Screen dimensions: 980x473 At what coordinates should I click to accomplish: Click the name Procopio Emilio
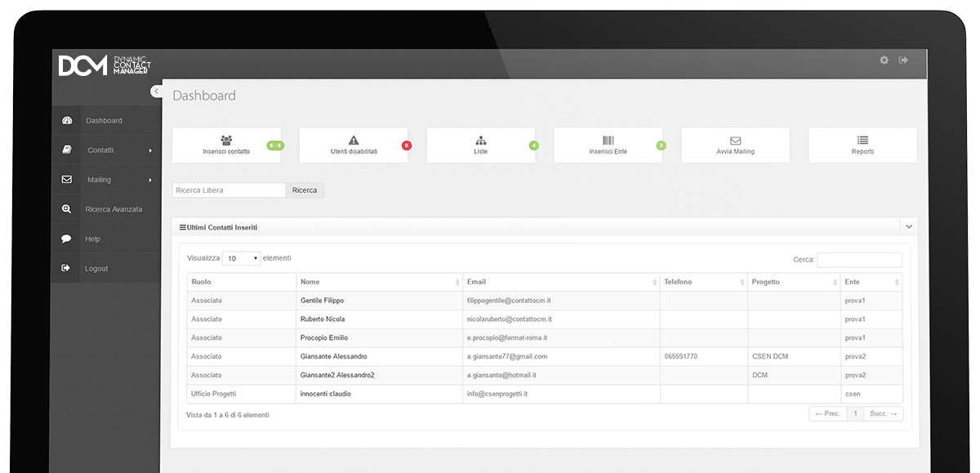pos(324,338)
